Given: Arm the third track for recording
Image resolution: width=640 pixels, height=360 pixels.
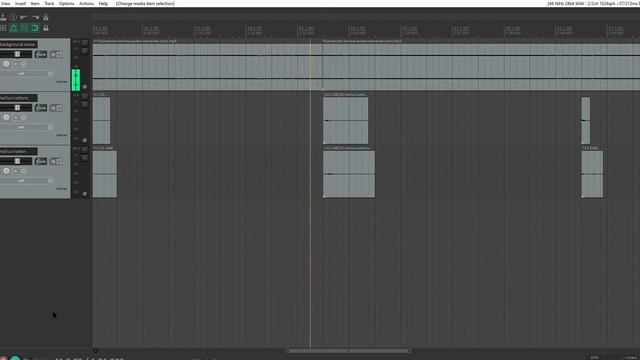Looking at the screenshot, I should tap(6, 171).
